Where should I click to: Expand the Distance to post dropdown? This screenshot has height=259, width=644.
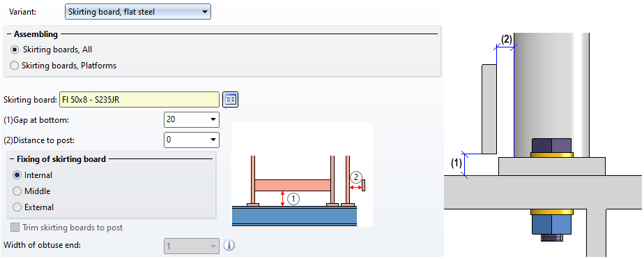click(192, 140)
